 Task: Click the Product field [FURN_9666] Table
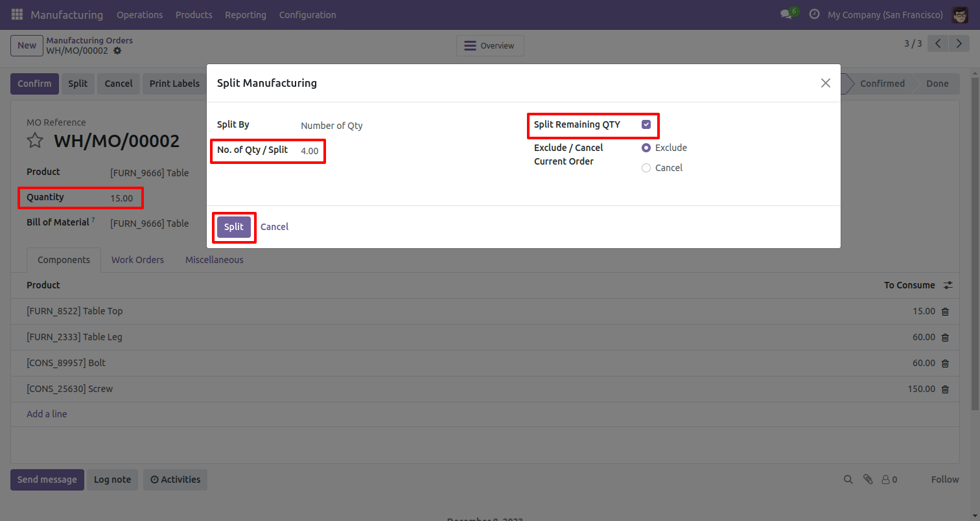click(x=150, y=173)
